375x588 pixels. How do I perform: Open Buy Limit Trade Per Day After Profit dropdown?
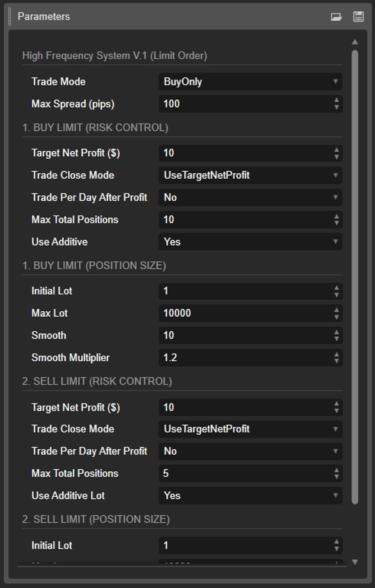[250, 197]
